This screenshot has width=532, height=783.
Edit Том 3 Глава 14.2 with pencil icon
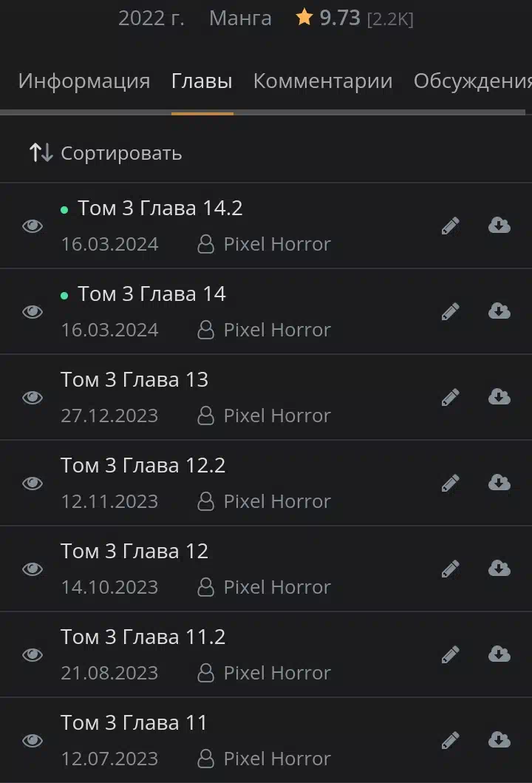(451, 226)
